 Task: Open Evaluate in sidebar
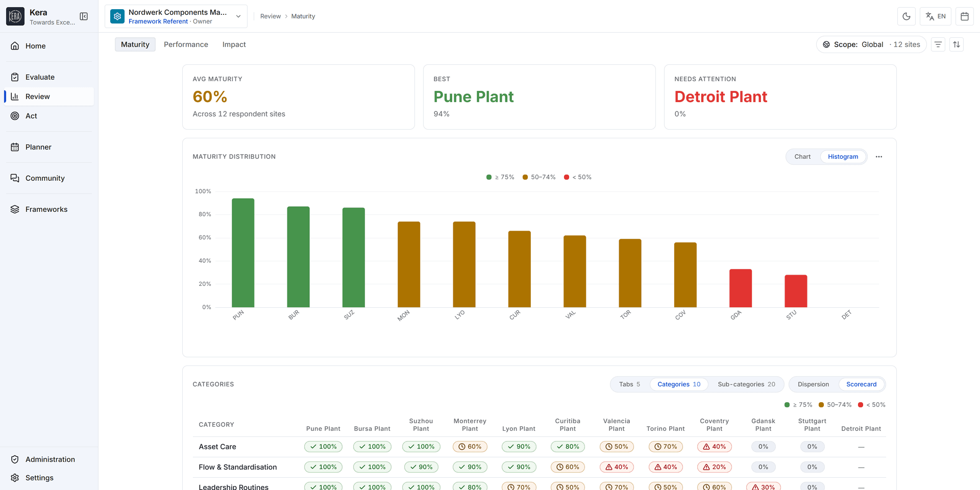tap(49, 77)
